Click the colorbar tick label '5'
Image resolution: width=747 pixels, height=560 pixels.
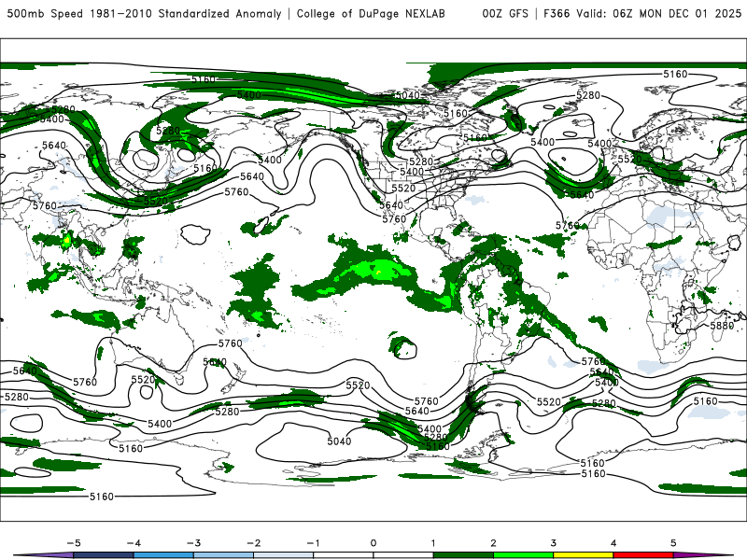click(673, 543)
